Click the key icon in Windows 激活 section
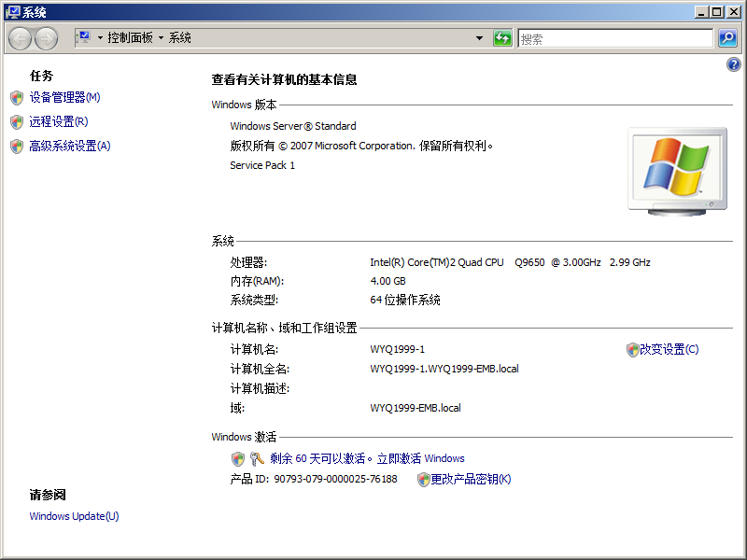 (254, 458)
